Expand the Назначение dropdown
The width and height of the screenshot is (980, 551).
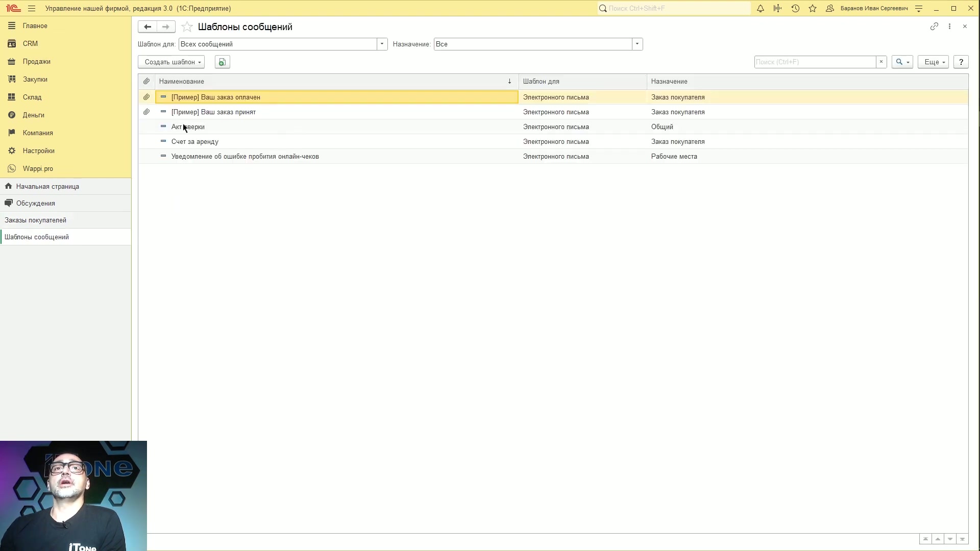[637, 44]
